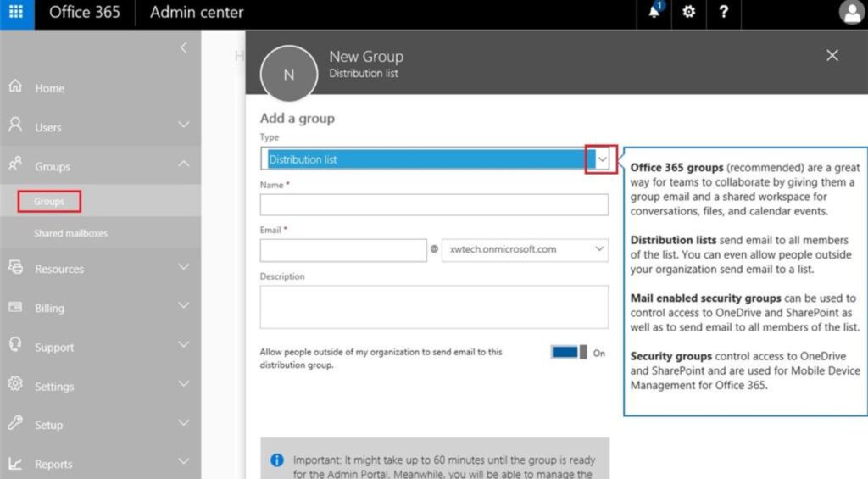Turn off the allow outside senders switch

click(569, 352)
